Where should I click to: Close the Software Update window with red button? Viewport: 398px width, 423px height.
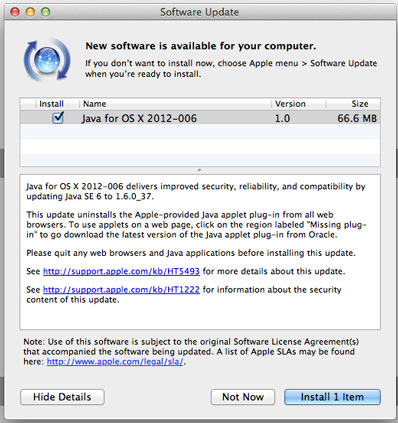[x=15, y=12]
